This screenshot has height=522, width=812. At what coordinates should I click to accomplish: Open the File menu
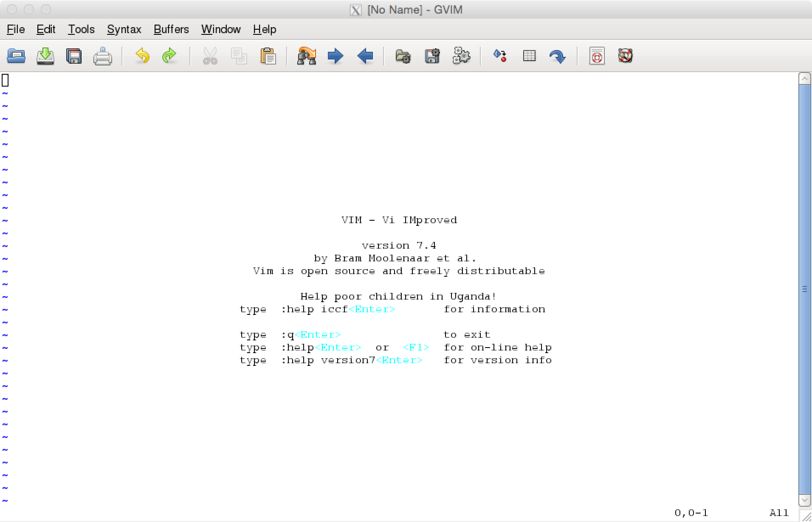coord(16,29)
